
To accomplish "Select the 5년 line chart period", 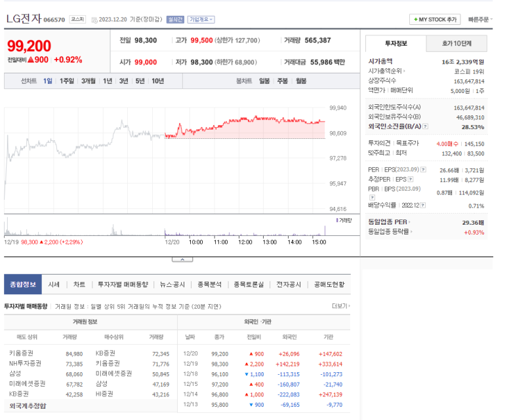I will [140, 81].
